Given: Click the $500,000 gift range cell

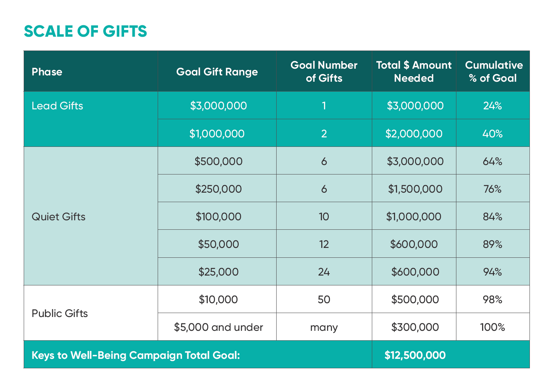Looking at the screenshot, I should [219, 161].
